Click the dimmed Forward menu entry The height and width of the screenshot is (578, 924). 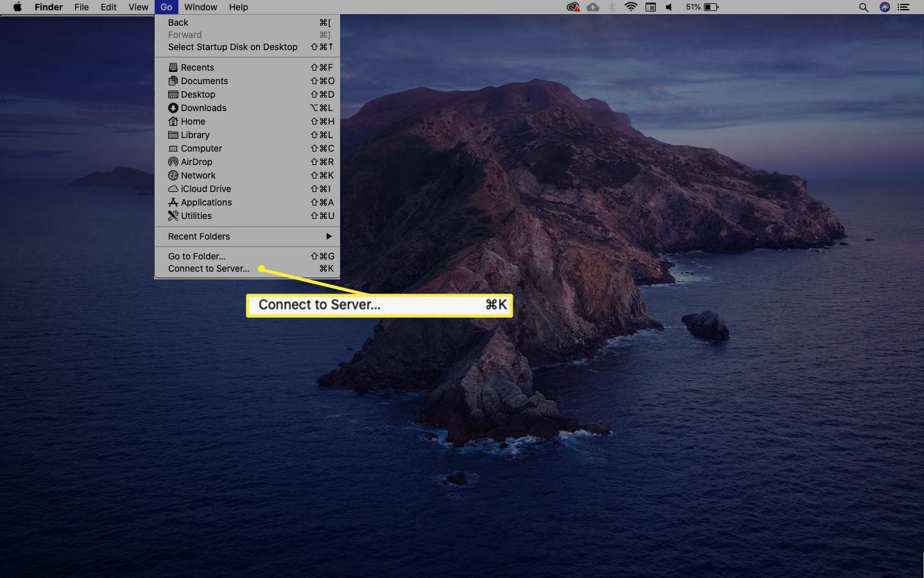pyautogui.click(x=247, y=35)
